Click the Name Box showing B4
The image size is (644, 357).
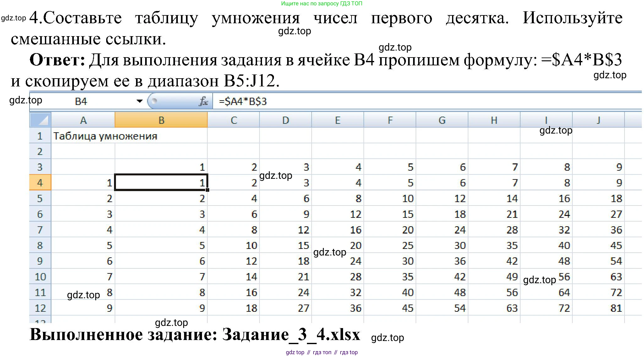pyautogui.click(x=81, y=101)
